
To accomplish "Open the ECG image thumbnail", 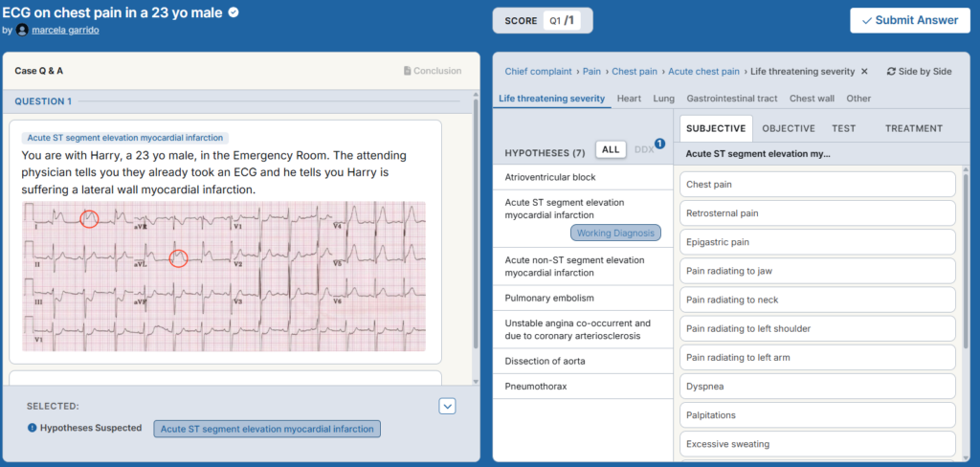I will [x=224, y=277].
